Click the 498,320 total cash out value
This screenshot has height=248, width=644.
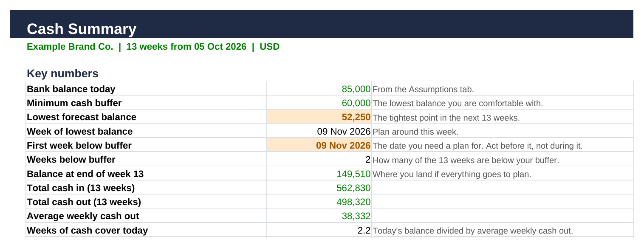[x=353, y=202]
